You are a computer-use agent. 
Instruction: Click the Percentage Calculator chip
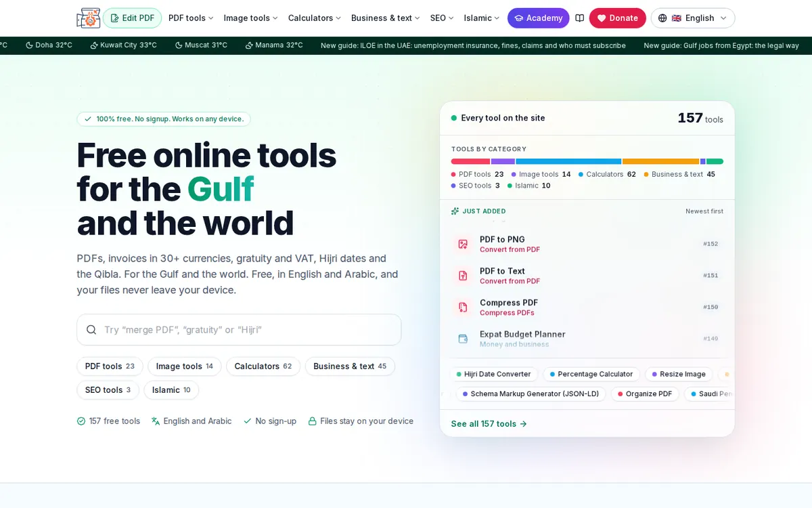591,374
